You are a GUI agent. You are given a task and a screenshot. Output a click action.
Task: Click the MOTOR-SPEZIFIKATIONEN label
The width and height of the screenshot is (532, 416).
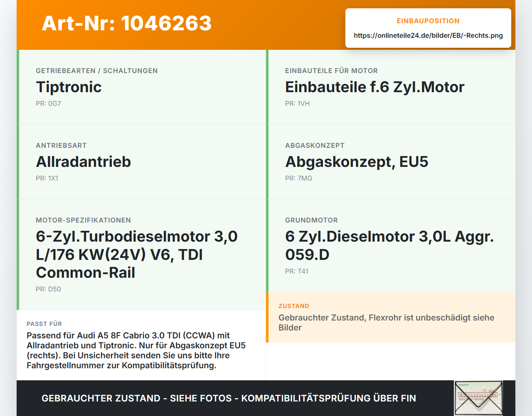[x=83, y=220]
